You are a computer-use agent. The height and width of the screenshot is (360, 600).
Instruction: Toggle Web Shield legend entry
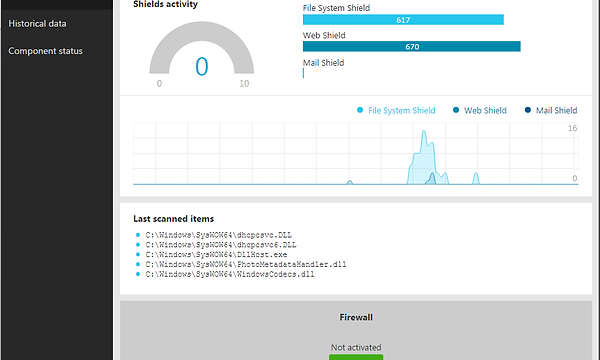[x=480, y=110]
